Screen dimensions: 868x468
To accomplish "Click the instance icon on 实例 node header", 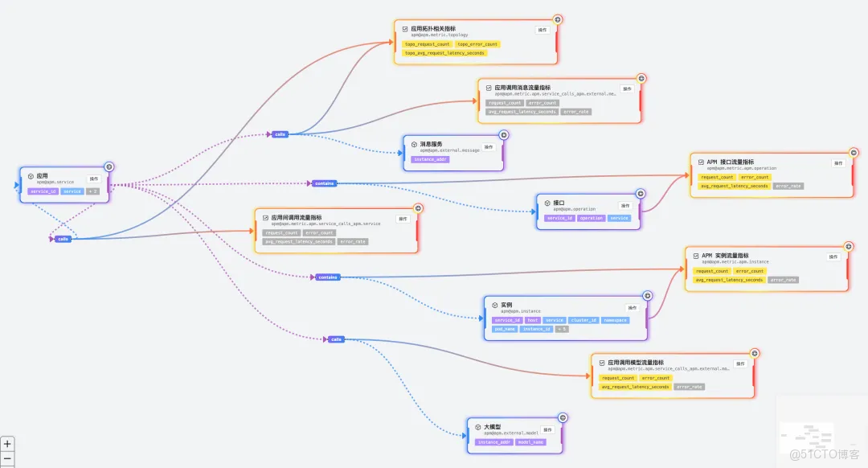I will pyautogui.click(x=495, y=305).
